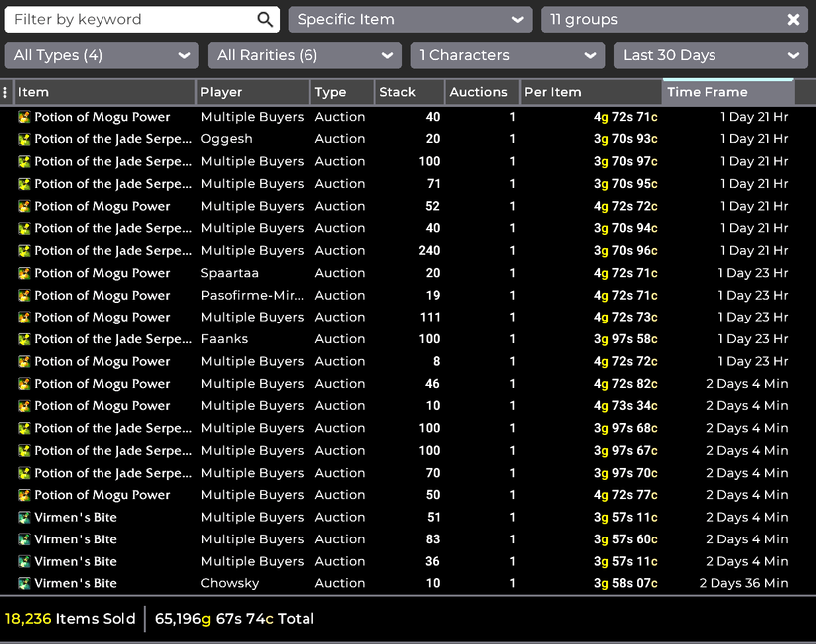Click the potion icon in Faanks row
This screenshot has height=644, width=816.
(x=25, y=339)
